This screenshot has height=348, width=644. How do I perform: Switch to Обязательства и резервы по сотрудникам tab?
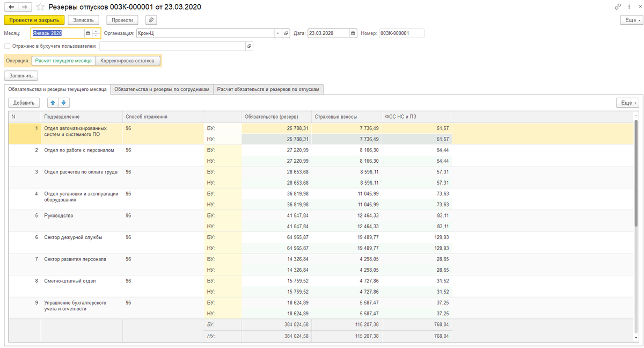[x=162, y=90]
